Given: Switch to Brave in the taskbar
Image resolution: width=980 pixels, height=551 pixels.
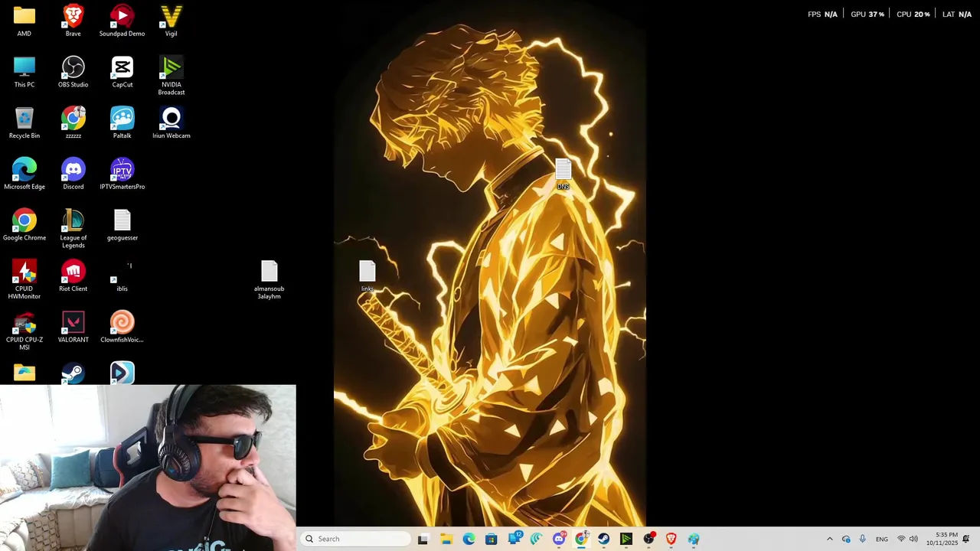Looking at the screenshot, I should [x=671, y=539].
